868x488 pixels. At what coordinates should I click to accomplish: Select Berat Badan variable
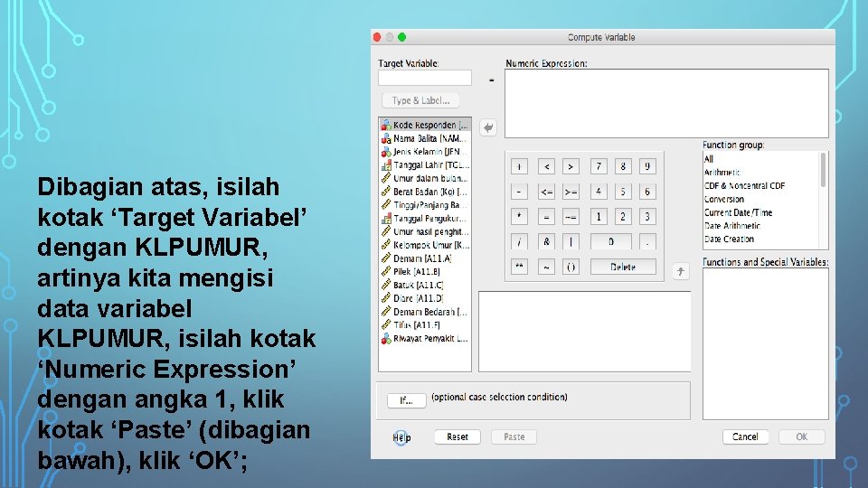[425, 192]
